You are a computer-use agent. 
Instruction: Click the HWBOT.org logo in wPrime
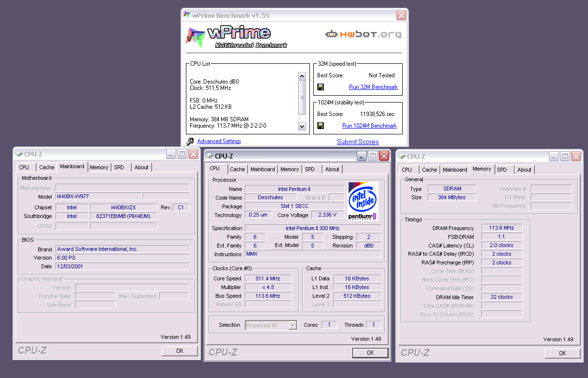pyautogui.click(x=363, y=34)
